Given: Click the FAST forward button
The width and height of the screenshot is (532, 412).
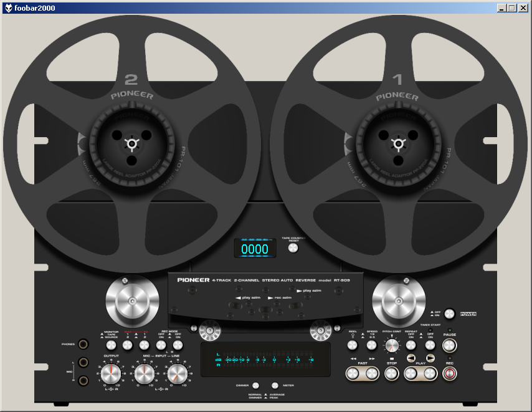Looking at the screenshot, I should click(x=372, y=373).
